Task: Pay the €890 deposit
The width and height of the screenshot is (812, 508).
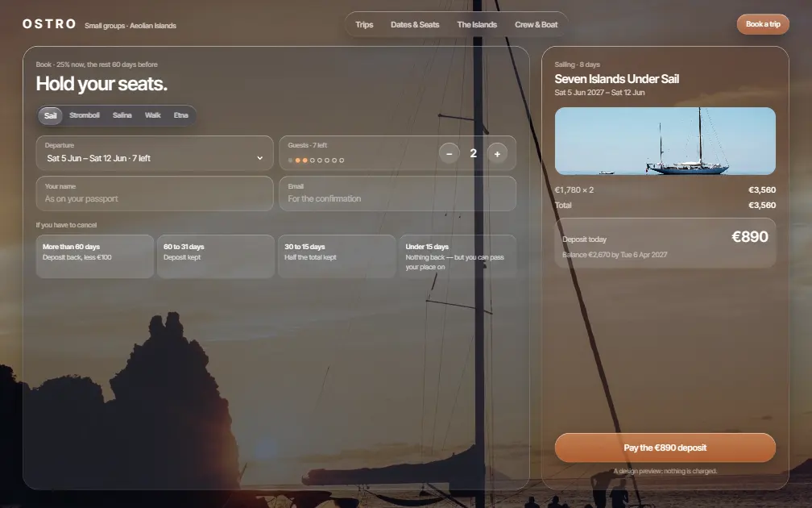Action: click(665, 448)
